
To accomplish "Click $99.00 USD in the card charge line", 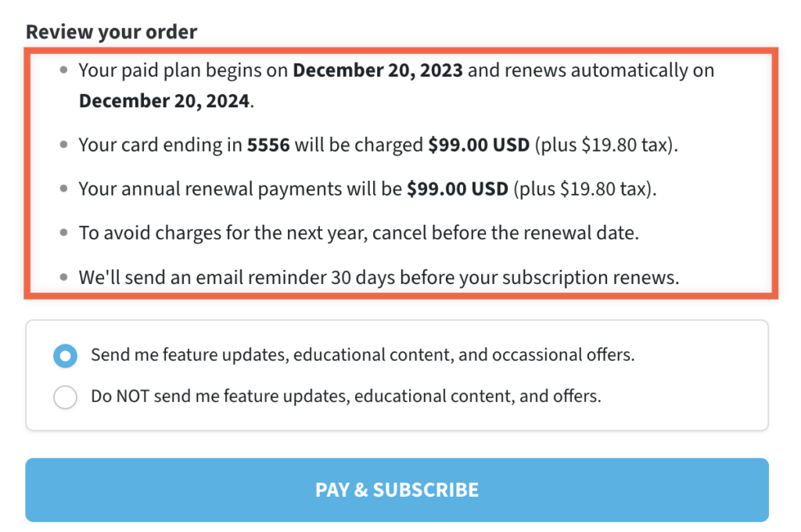I will [479, 146].
